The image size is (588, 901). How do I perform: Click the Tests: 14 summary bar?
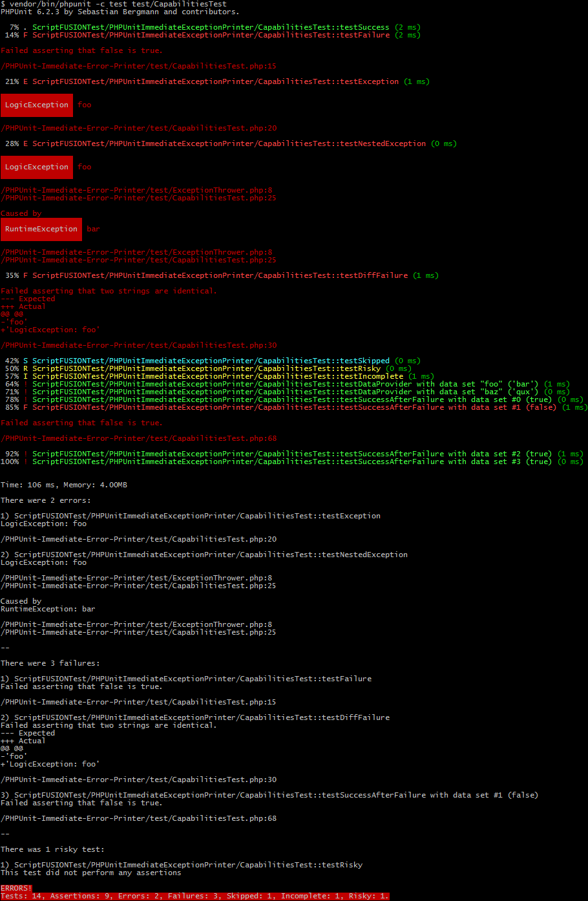coord(194,896)
